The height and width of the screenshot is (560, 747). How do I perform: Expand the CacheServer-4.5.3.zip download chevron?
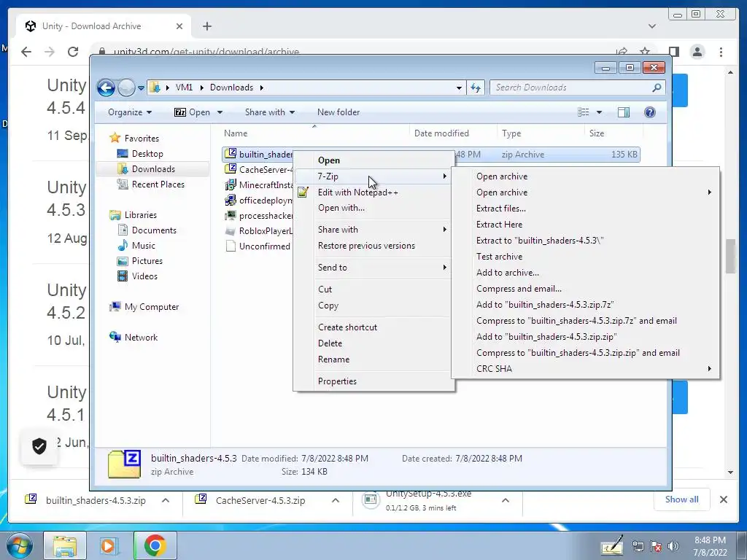pyautogui.click(x=336, y=500)
